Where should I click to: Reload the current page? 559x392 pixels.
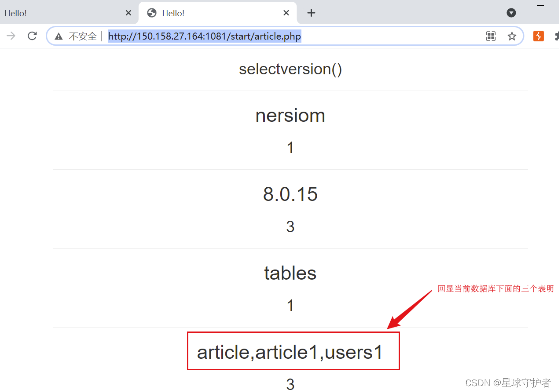[x=32, y=36]
